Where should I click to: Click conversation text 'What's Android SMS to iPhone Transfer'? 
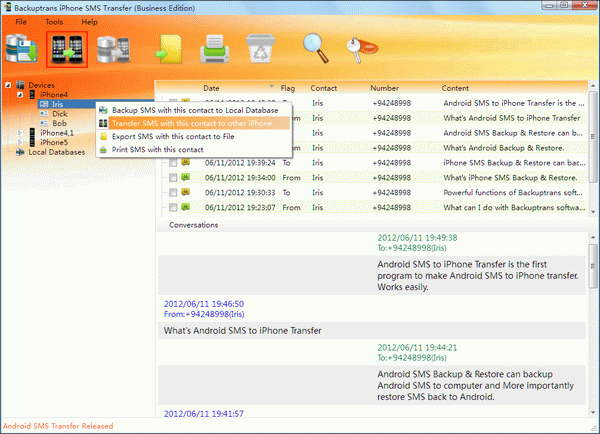click(x=243, y=331)
